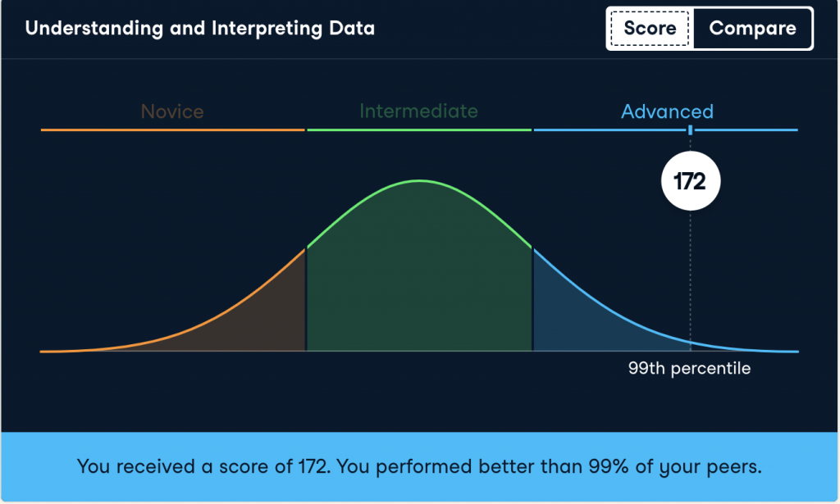Select the Advanced level label
Viewport: 840px width, 504px height.
point(667,111)
